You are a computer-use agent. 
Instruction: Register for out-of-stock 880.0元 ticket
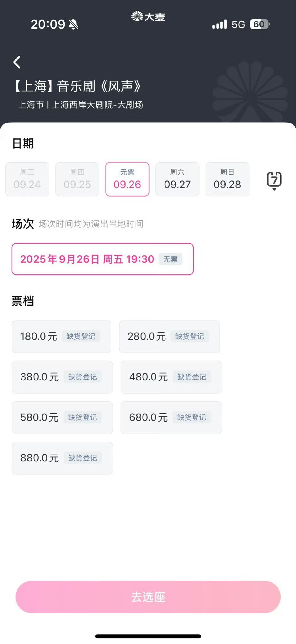[83, 458]
